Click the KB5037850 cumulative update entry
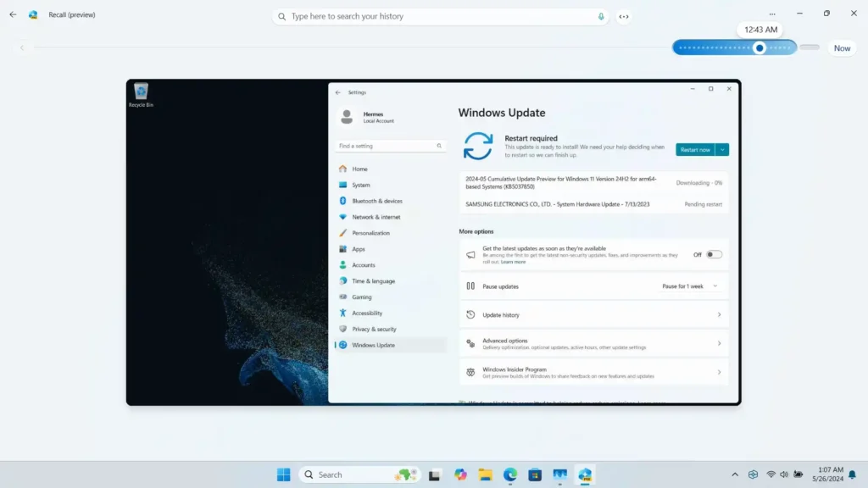 [593, 183]
